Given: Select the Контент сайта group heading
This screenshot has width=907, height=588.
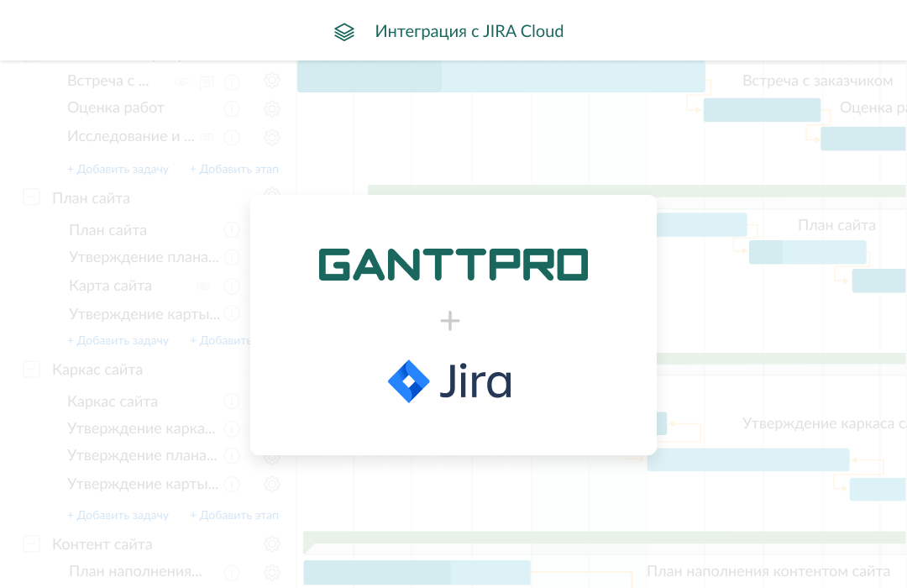Looking at the screenshot, I should pyautogui.click(x=102, y=544).
